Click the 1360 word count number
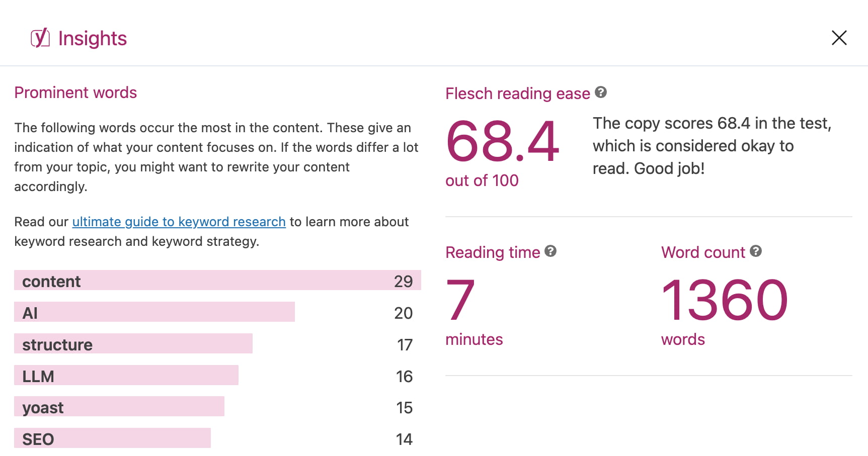Image resolution: width=868 pixels, height=456 pixels. tap(724, 300)
